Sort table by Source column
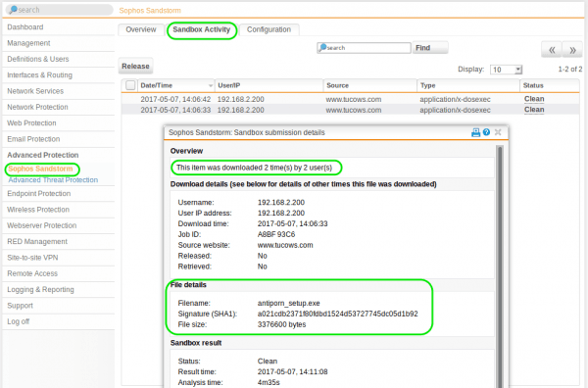Screen dimensions: 588x388 click(x=370, y=85)
